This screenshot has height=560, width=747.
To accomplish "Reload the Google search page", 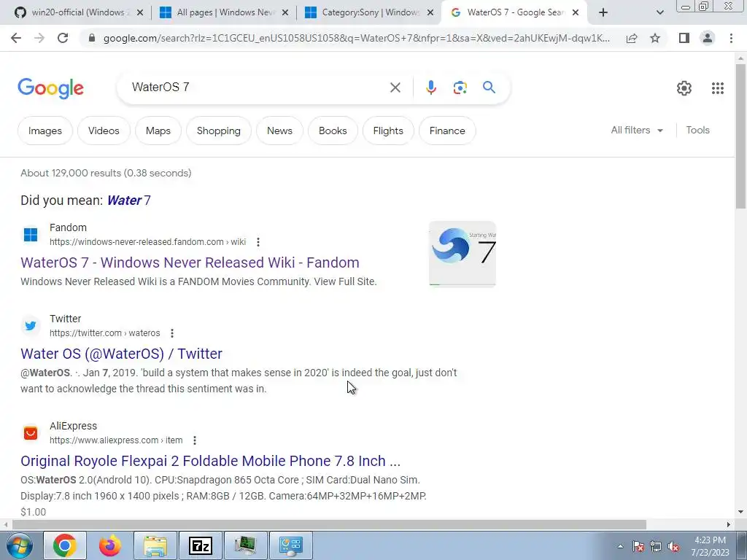I will coord(63,38).
